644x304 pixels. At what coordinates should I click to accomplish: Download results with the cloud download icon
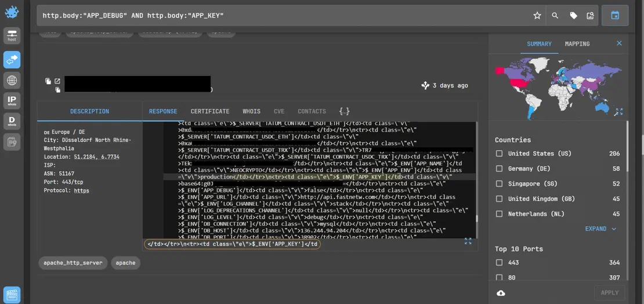(x=501, y=293)
